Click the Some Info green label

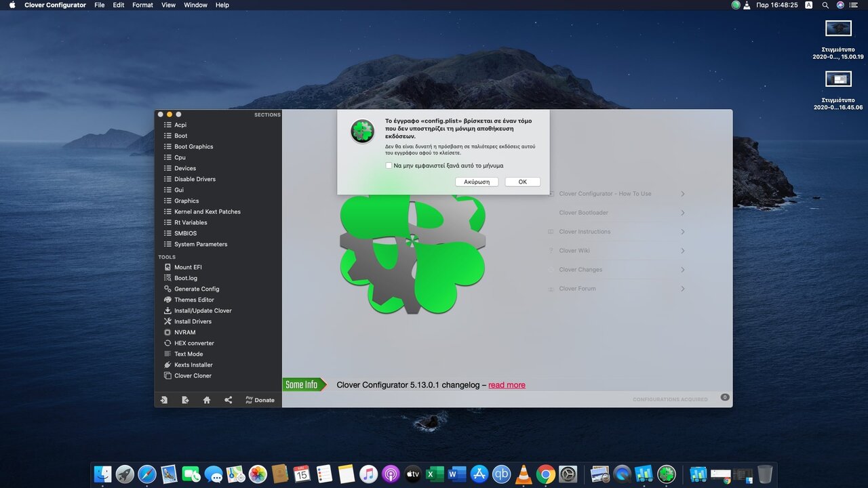304,385
